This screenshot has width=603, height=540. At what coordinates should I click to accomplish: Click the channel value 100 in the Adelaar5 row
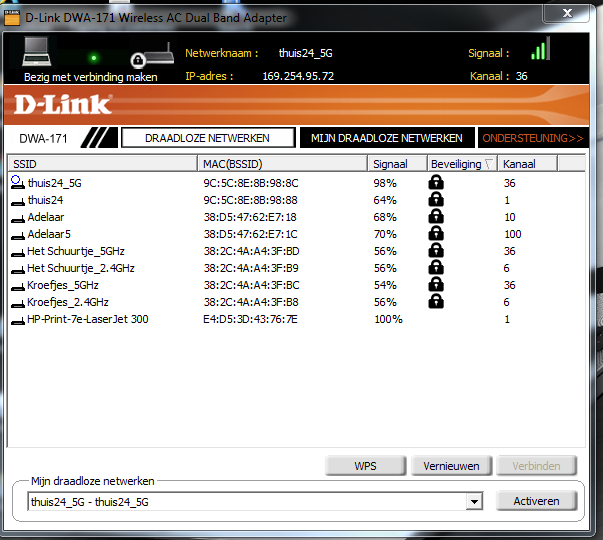click(513, 234)
